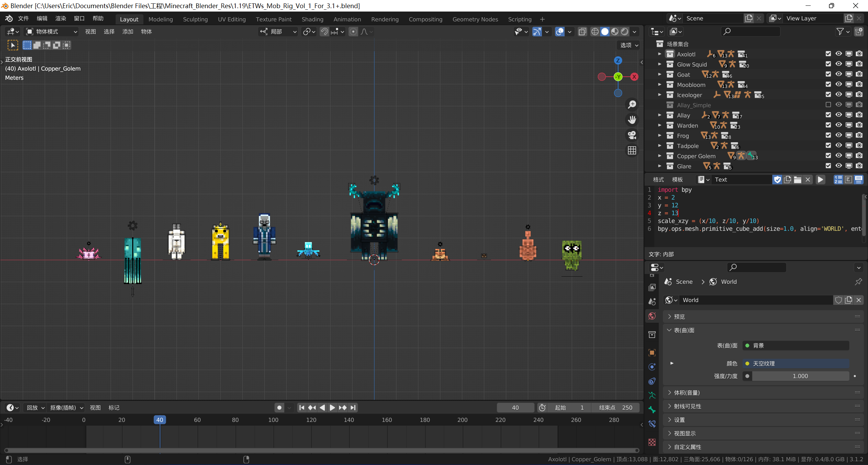Switch to rendered viewport shading mode
Screen dimensions: 868x465
(x=625, y=32)
